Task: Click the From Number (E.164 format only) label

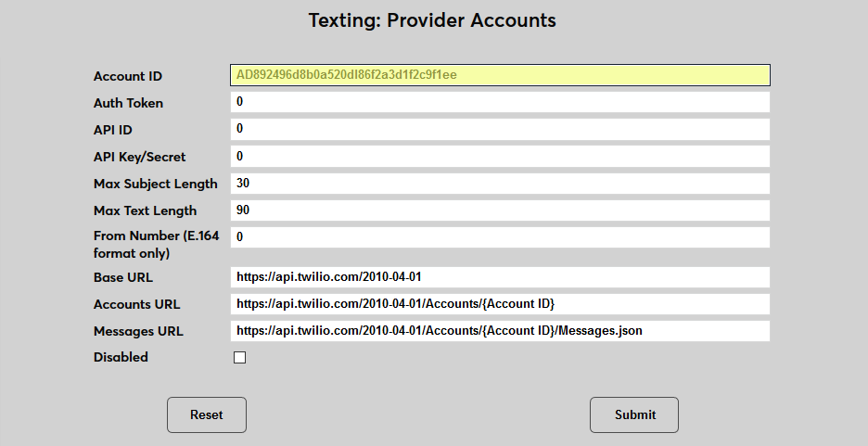Action: click(x=156, y=245)
